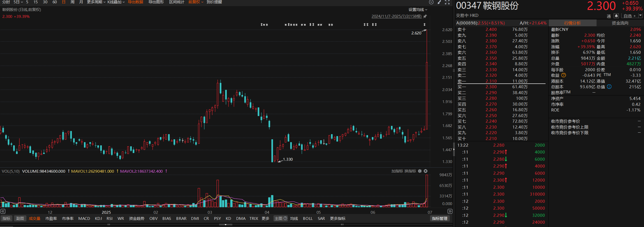Screen dimensions: 644x227
Task: Select the 30-minute period
Action: pos(45,2)
